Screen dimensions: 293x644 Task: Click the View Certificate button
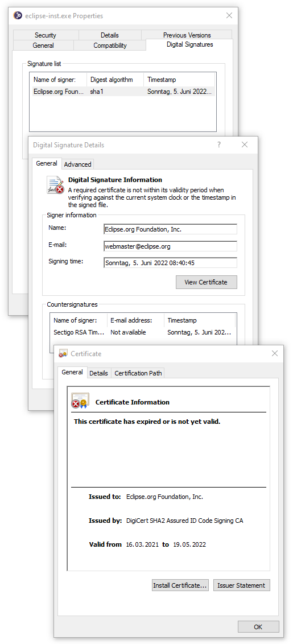(207, 282)
